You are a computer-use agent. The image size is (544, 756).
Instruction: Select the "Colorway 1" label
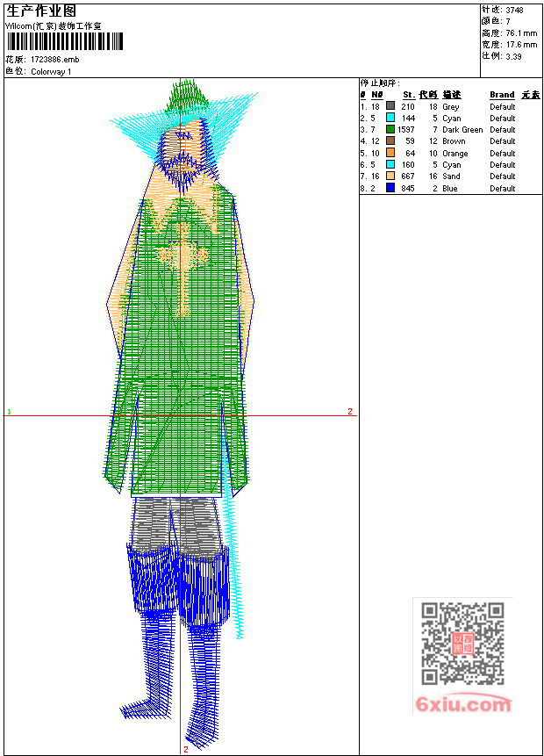coord(51,72)
